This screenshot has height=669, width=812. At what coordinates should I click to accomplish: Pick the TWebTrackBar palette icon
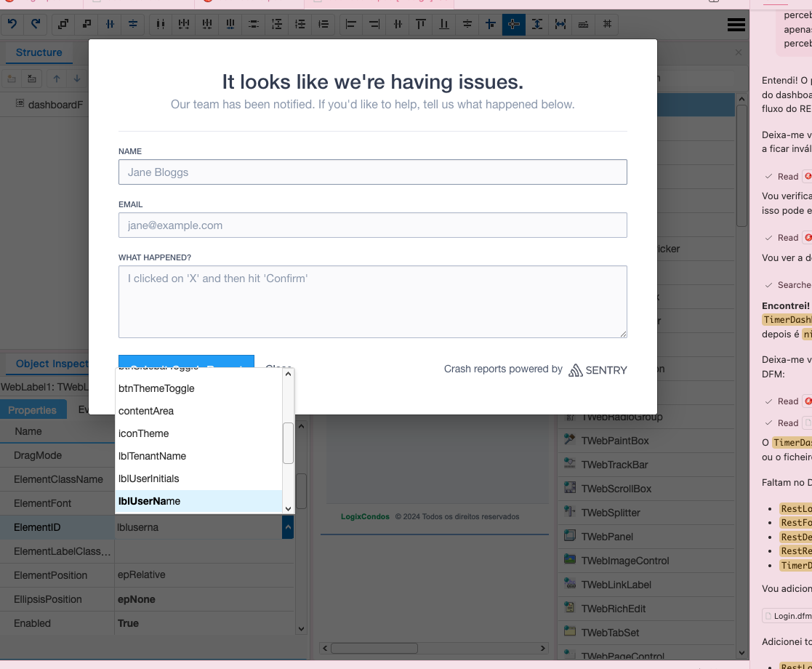click(x=570, y=465)
